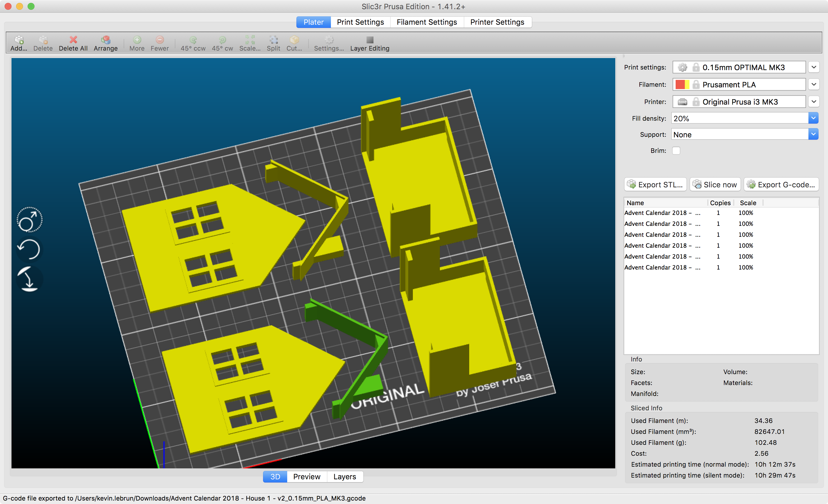The image size is (828, 504).
Task: Click the G-code exported status bar message
Action: point(184,498)
